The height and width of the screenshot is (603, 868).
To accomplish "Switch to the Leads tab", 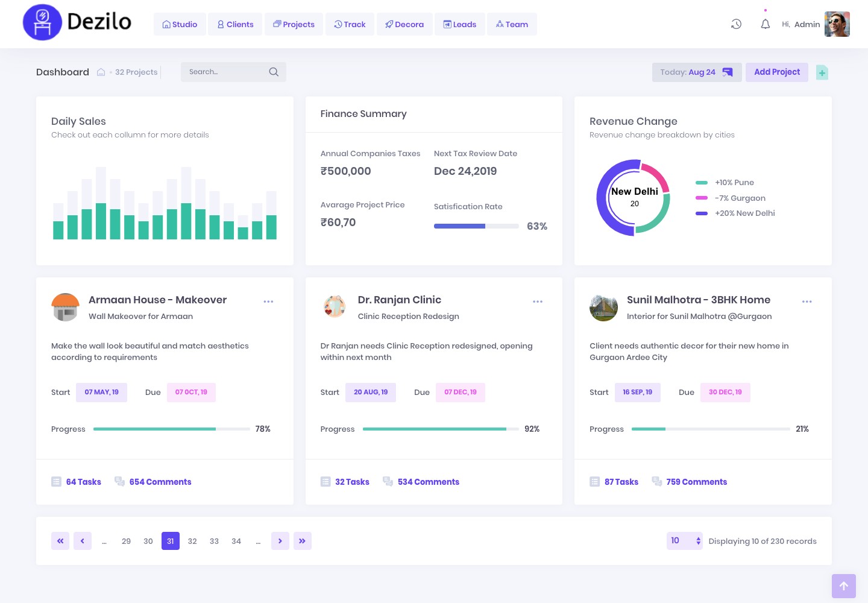I will point(460,24).
